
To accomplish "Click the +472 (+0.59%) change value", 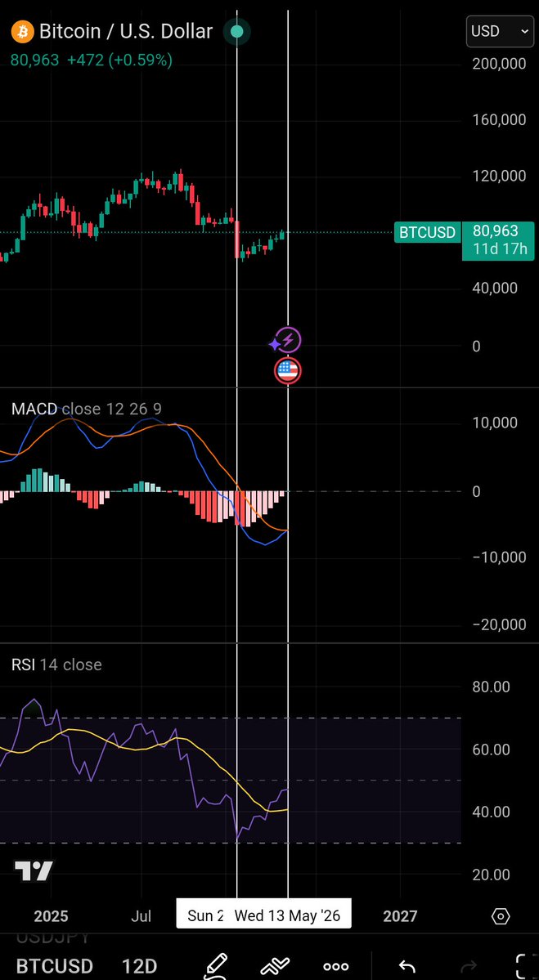I will click(119, 60).
